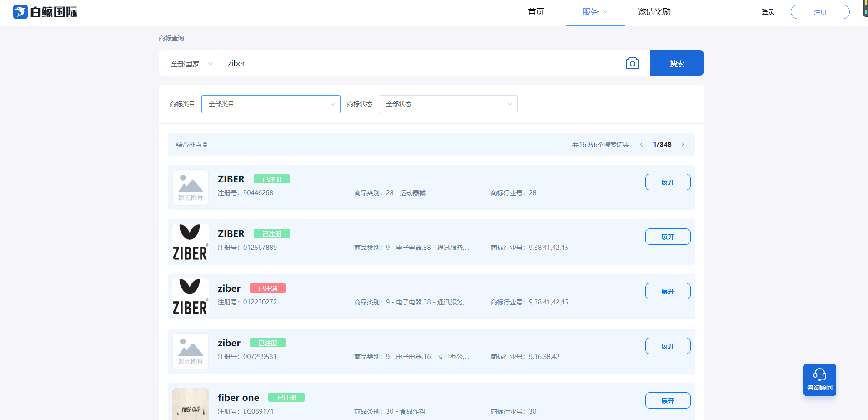Open placeholder image of ZIBER 90446268

(191, 187)
